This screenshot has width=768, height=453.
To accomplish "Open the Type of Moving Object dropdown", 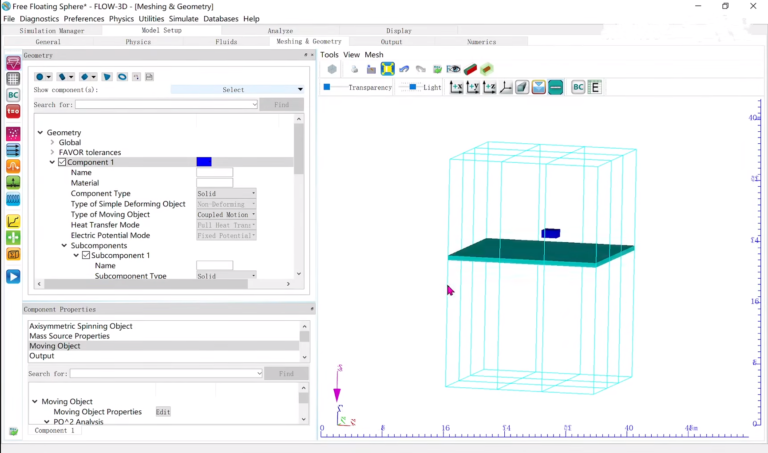I will coord(226,215).
